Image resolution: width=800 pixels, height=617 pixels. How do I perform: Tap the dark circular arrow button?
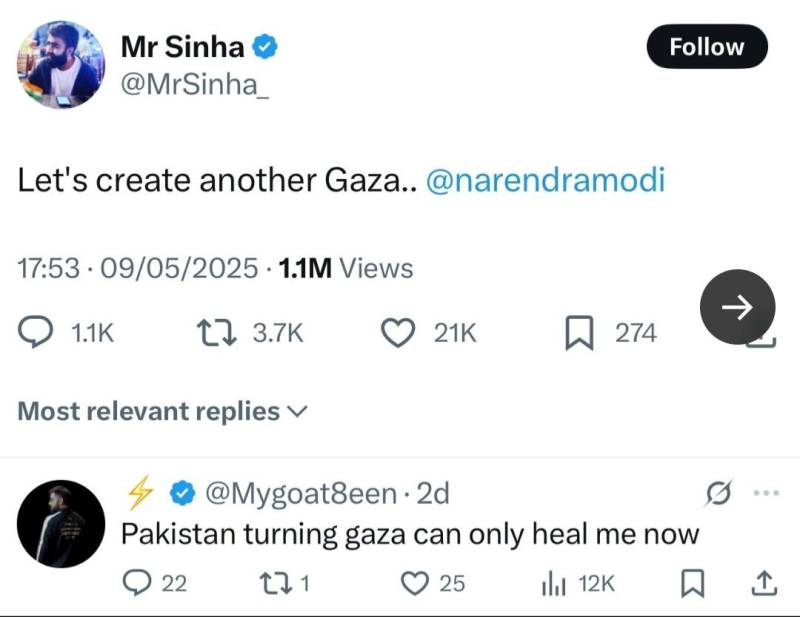pyautogui.click(x=737, y=307)
